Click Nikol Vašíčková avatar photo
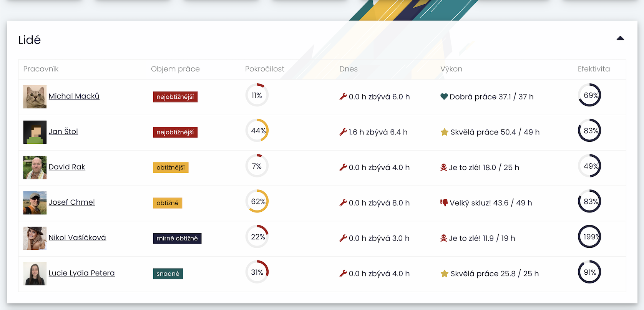The width and height of the screenshot is (644, 310). point(35,238)
